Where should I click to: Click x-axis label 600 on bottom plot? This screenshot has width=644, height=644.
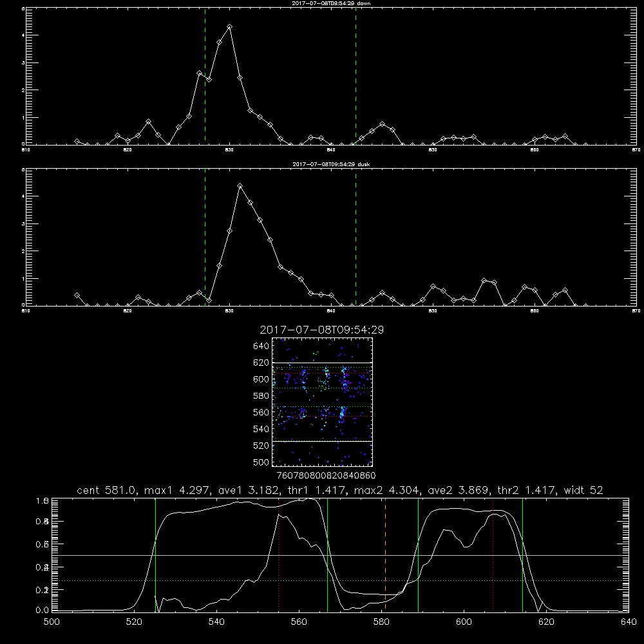click(x=464, y=622)
